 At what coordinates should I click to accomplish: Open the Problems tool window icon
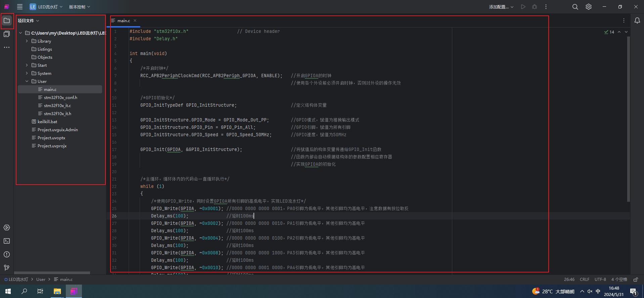(7, 254)
